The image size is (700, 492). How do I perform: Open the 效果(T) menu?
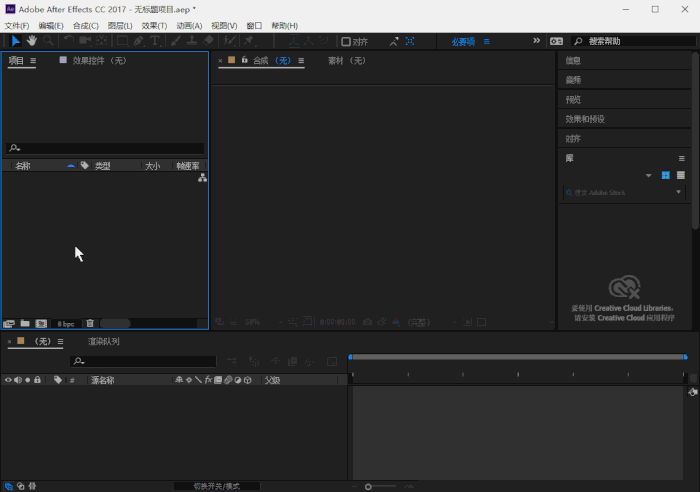pos(154,25)
